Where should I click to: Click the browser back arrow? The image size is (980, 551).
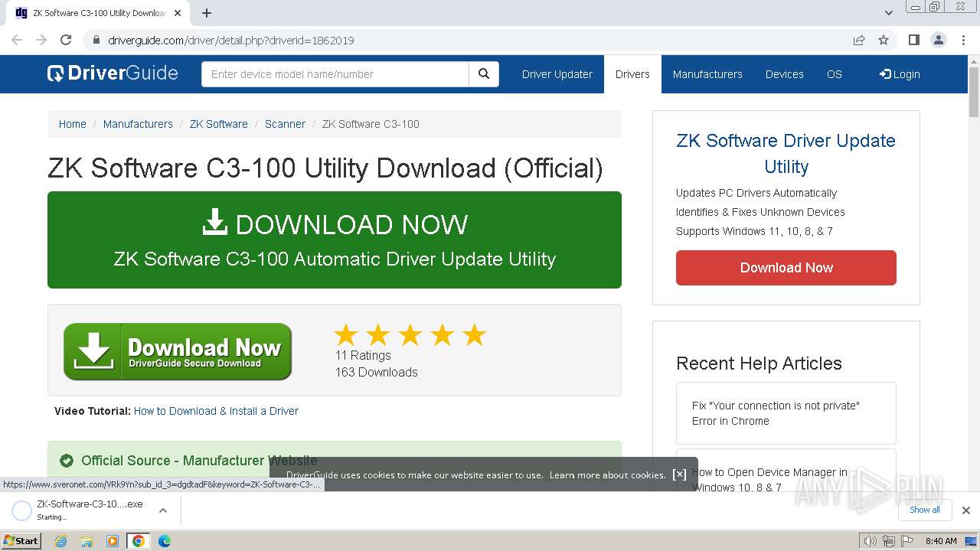17,40
